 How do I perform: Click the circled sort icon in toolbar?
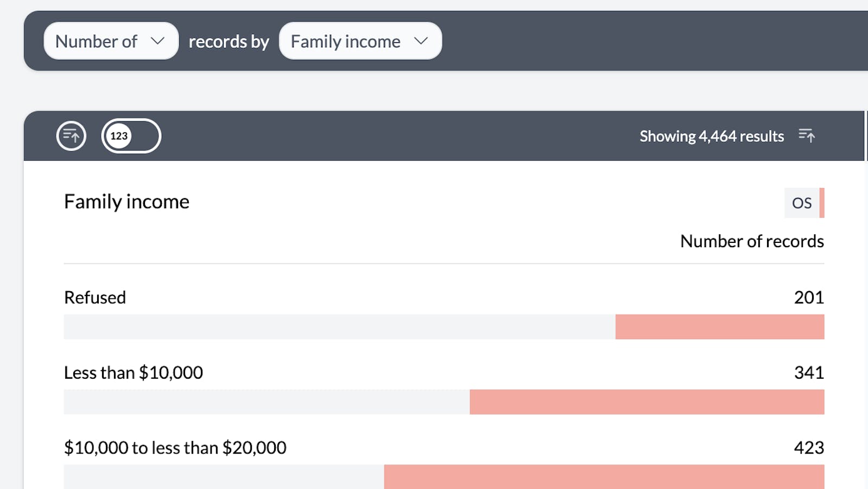(71, 136)
